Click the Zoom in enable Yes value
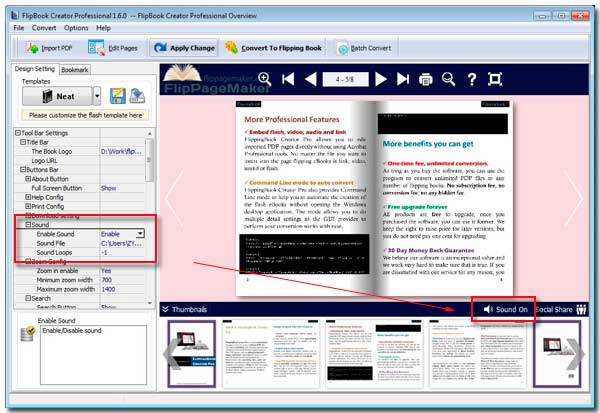The image size is (600, 413). (106, 271)
